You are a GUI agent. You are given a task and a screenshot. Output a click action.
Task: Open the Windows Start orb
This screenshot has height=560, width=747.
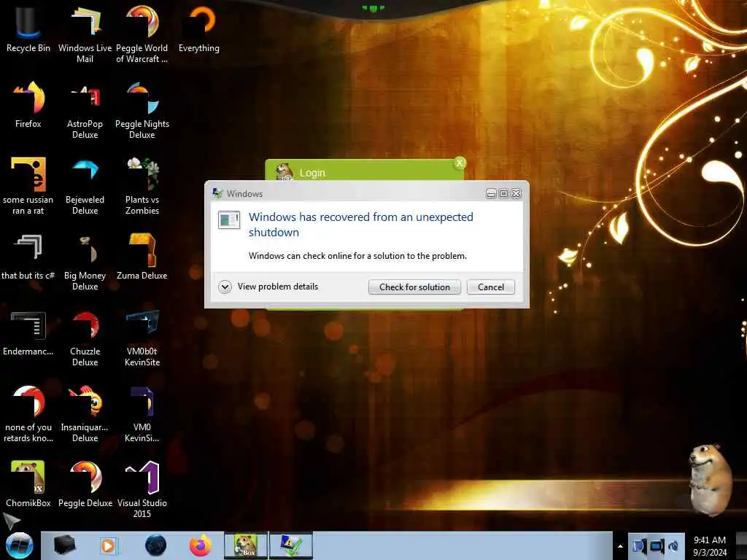19,545
